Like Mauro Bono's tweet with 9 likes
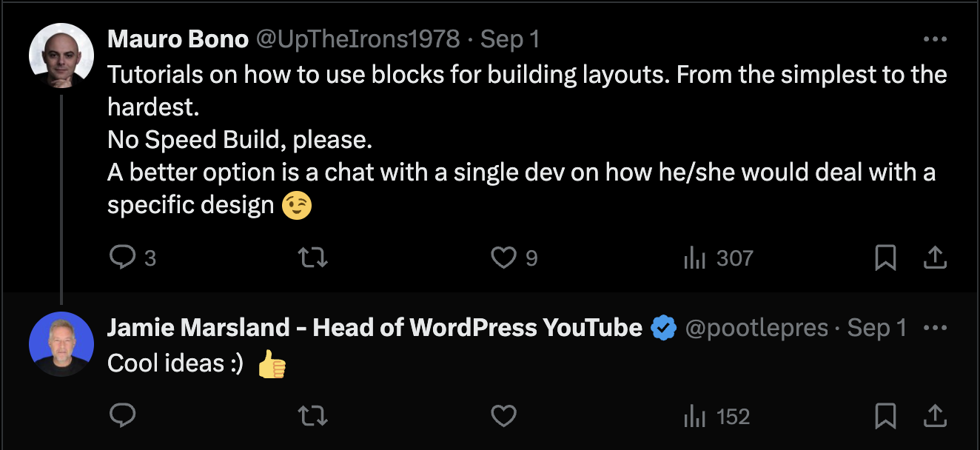Image resolution: width=980 pixels, height=450 pixels. [x=504, y=258]
